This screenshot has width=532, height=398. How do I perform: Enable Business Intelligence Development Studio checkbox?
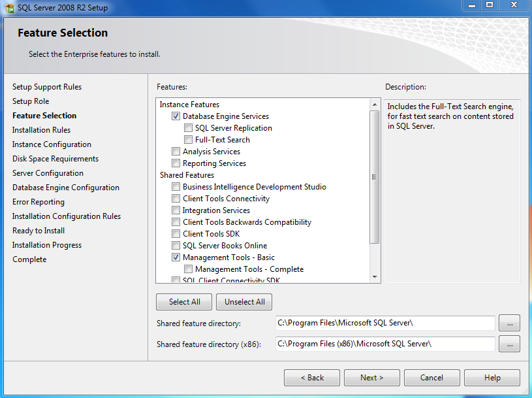coord(176,187)
